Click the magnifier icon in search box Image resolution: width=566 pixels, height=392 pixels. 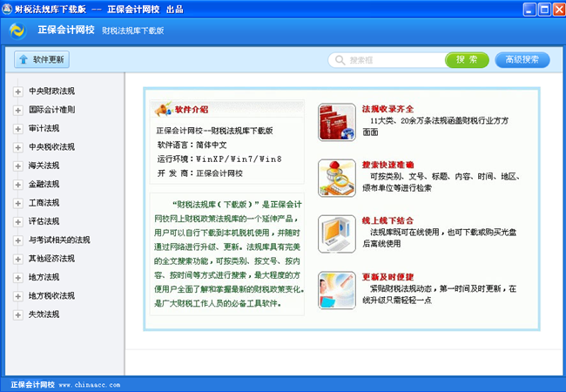click(x=340, y=60)
